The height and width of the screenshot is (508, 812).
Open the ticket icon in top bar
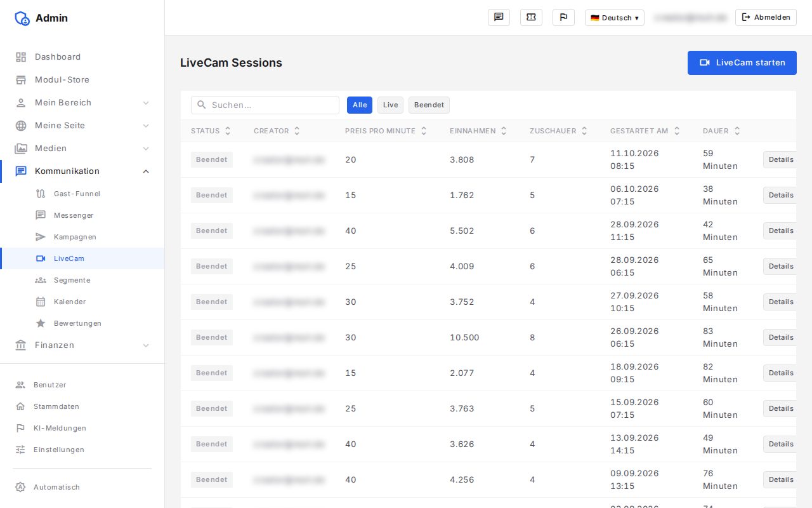531,17
